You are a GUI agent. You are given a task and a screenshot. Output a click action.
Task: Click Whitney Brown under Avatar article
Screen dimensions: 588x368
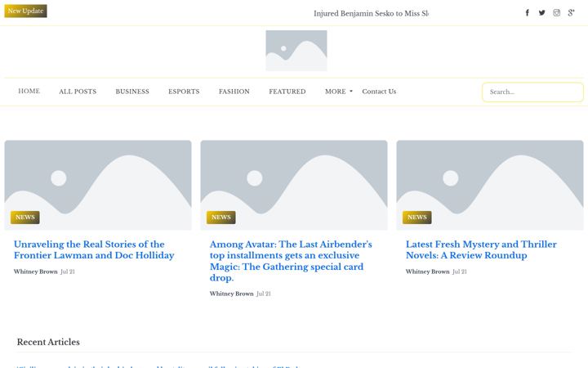coord(231,294)
